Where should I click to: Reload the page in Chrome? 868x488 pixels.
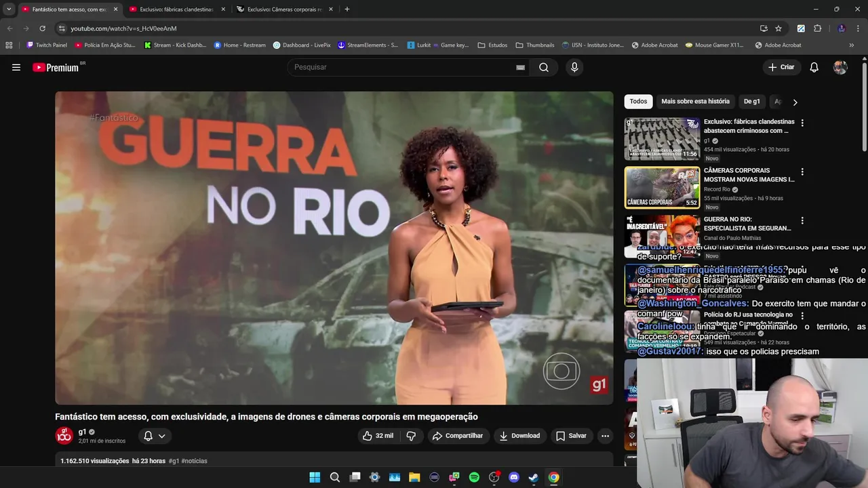(x=42, y=28)
